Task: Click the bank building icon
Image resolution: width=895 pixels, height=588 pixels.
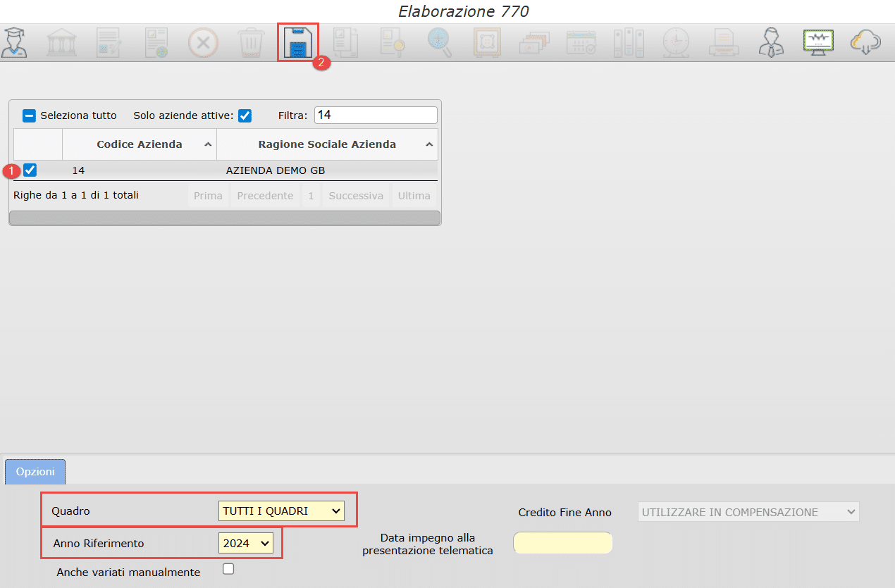Action: point(61,43)
